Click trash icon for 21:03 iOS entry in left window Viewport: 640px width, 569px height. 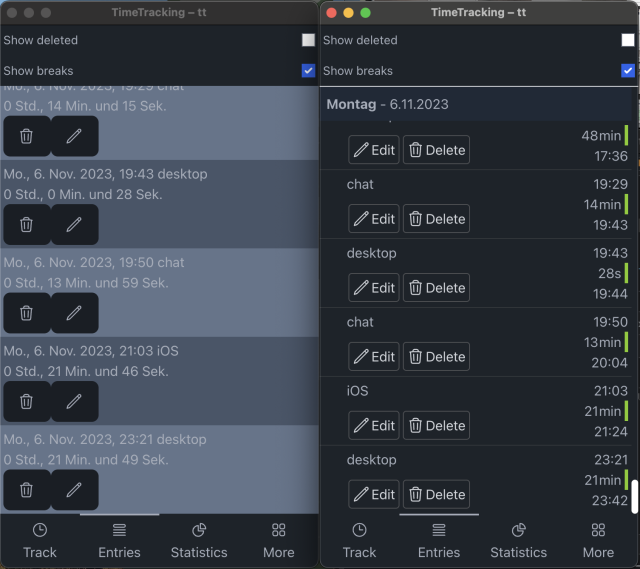[27, 401]
